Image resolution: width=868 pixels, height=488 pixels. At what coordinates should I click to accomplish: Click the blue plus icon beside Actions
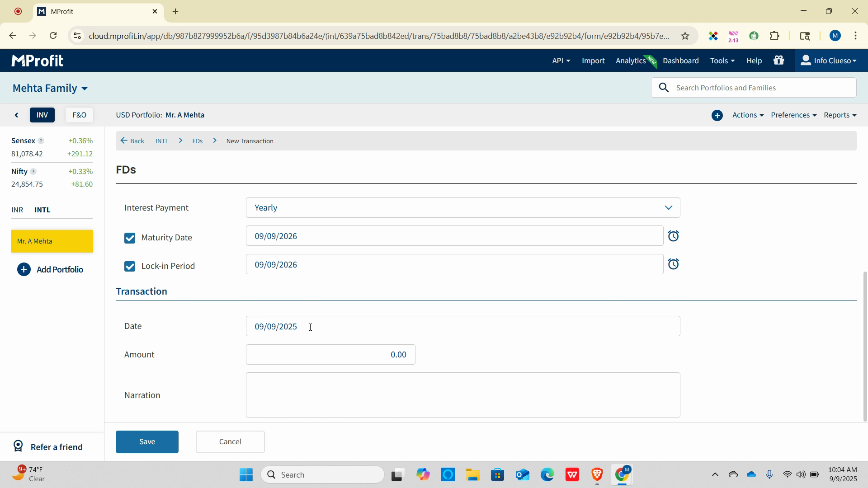(x=717, y=115)
